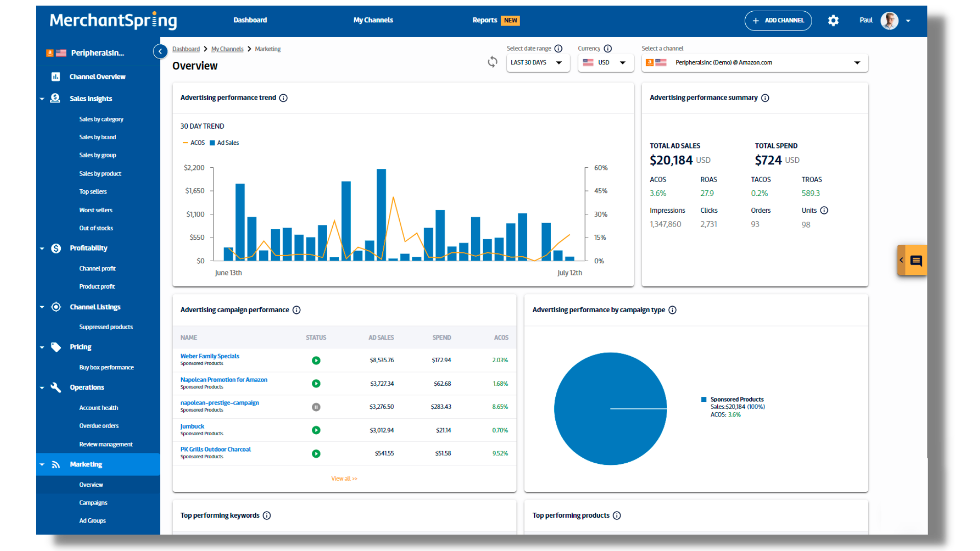This screenshot has width=980, height=551.
Task: Click the Channel Listings target icon
Action: point(56,307)
